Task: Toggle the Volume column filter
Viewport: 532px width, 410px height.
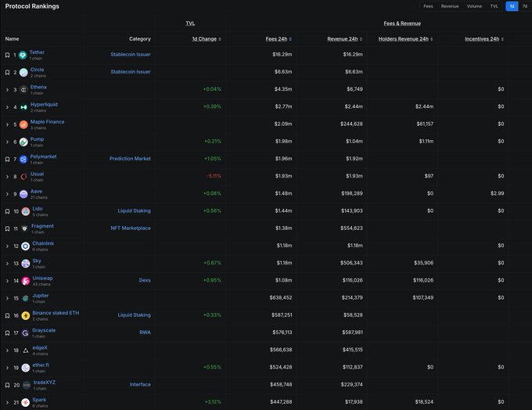Action: pos(474,6)
